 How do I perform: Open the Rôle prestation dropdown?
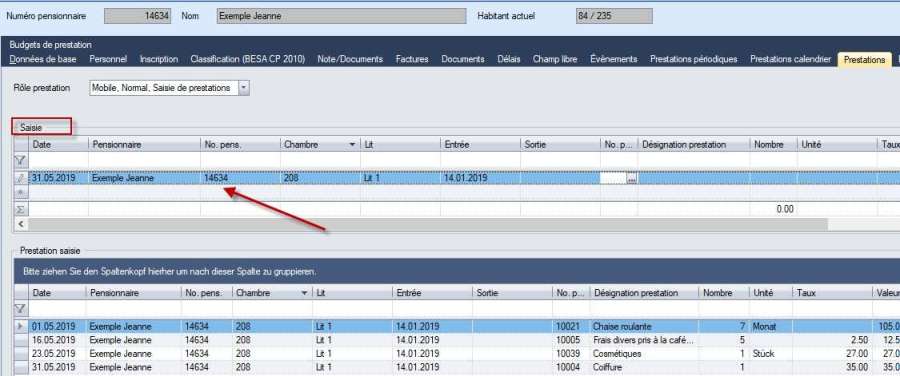click(x=243, y=88)
